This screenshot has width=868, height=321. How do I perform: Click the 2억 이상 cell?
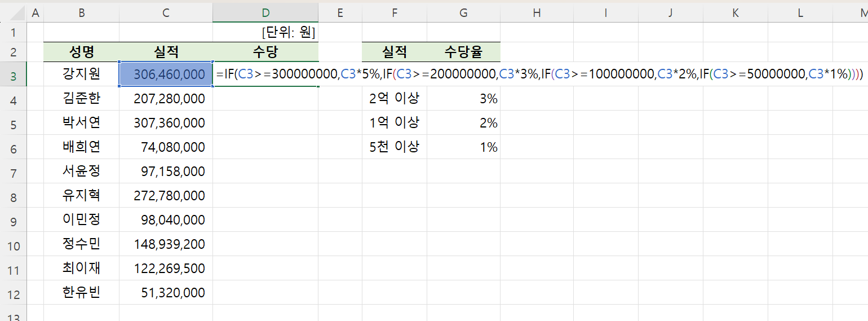click(x=395, y=99)
